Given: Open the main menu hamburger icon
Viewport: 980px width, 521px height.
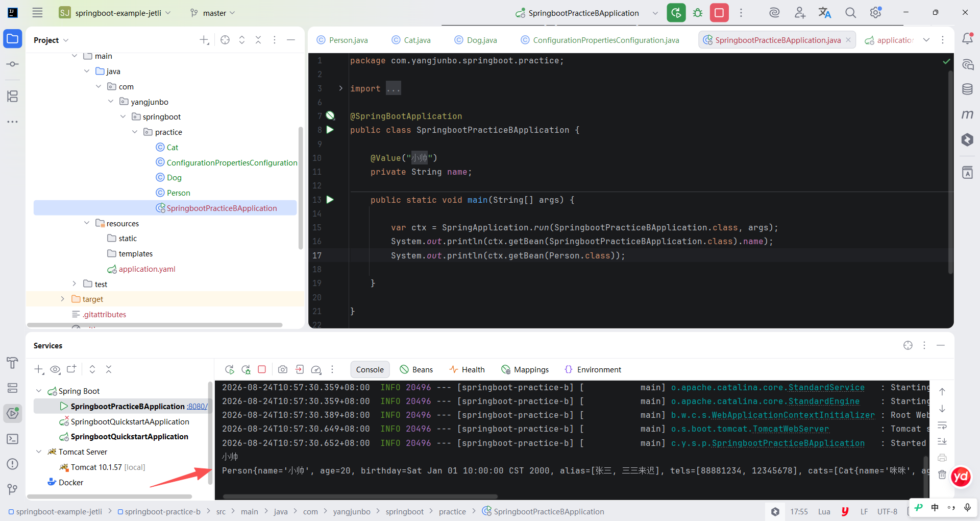Looking at the screenshot, I should pyautogui.click(x=37, y=13).
